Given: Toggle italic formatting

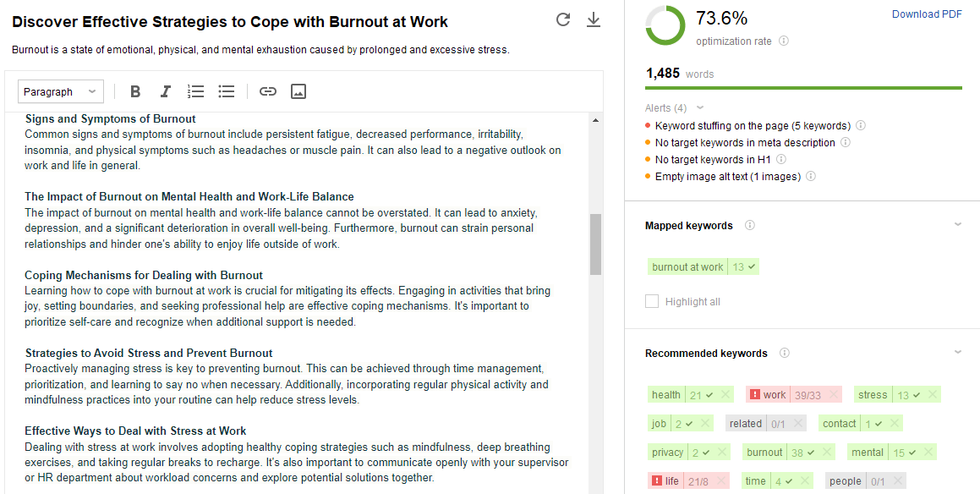Looking at the screenshot, I should (x=165, y=92).
